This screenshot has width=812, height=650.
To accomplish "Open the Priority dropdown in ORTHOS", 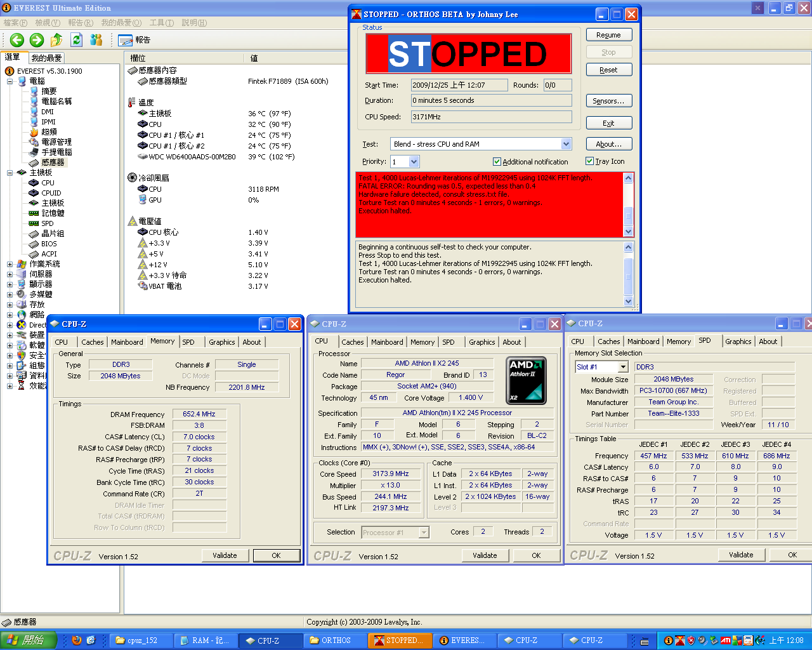I will tap(414, 162).
